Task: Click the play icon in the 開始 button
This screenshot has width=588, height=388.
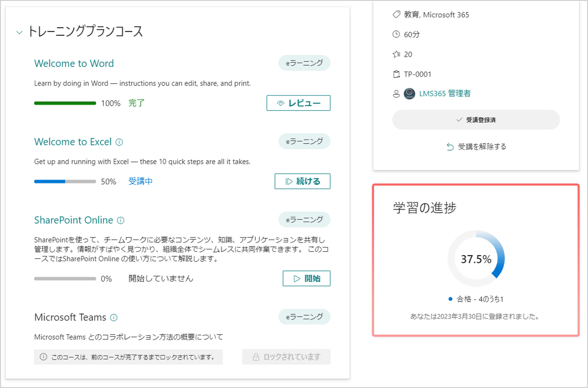Action: pyautogui.click(x=297, y=279)
